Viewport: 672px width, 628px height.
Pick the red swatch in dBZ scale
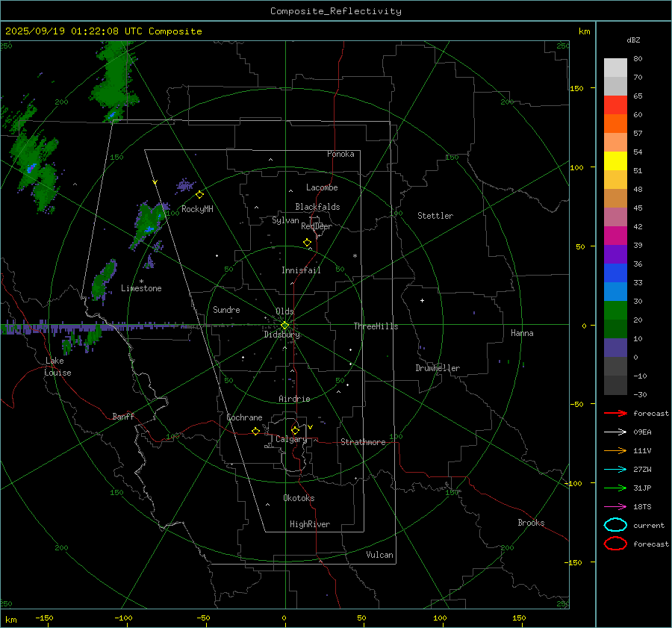(x=615, y=105)
